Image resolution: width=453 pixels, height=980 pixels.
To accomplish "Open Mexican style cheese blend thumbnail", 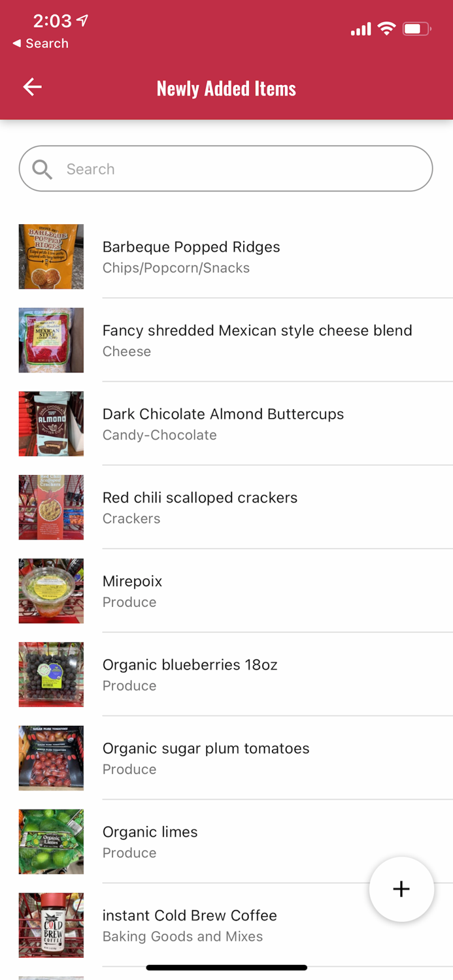I will click(51, 340).
